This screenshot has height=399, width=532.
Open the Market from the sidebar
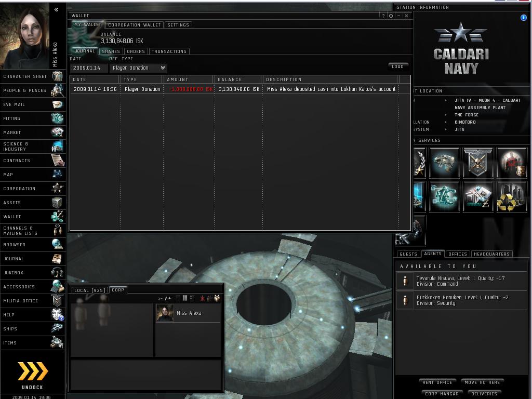33,132
